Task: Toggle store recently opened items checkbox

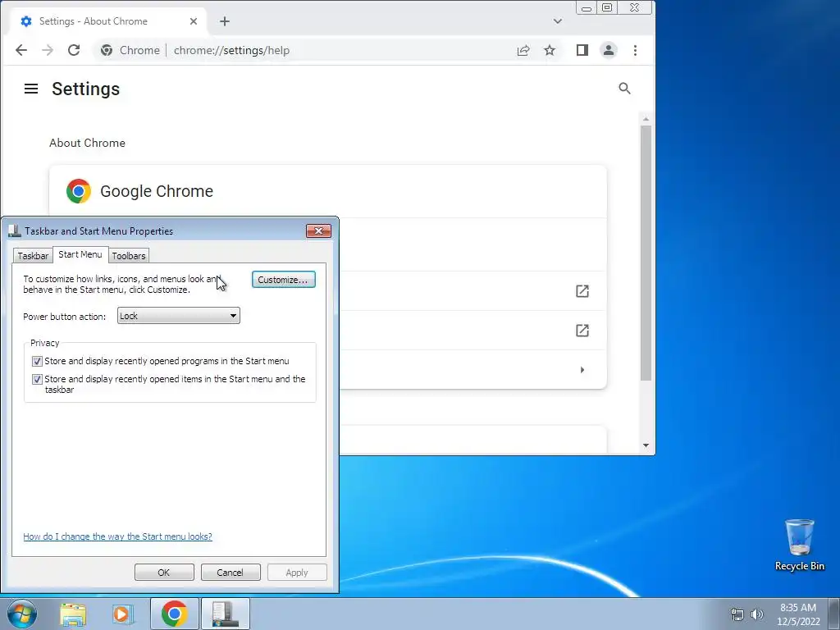Action: coord(37,379)
